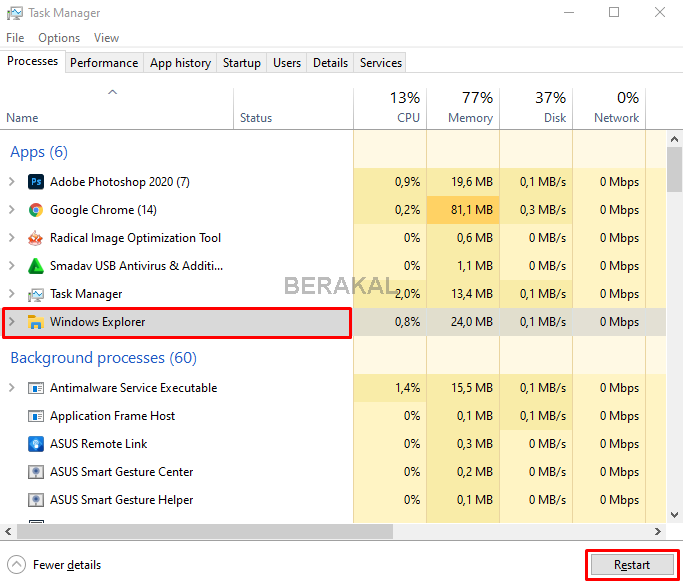Click the horizontal scrollbar thumb
The width and height of the screenshot is (683, 588).
(x=205, y=531)
